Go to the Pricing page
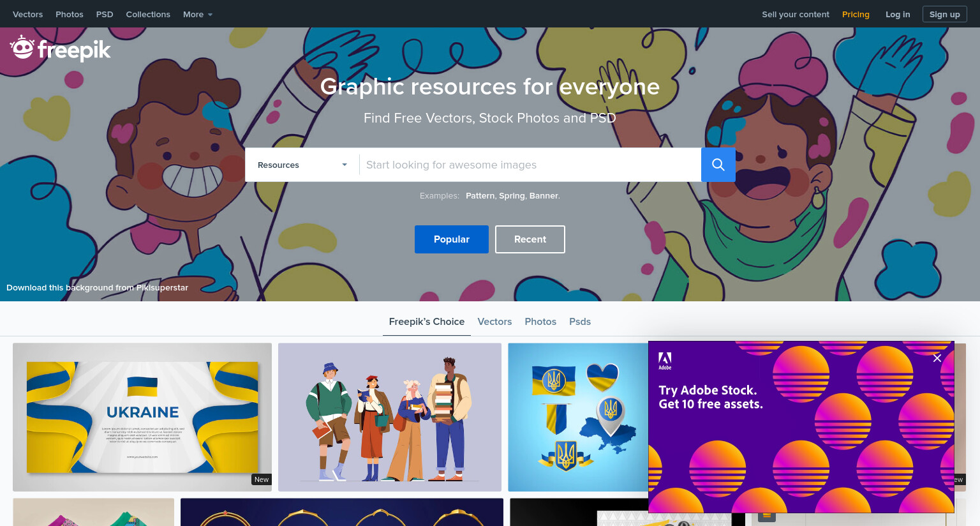 coord(856,14)
